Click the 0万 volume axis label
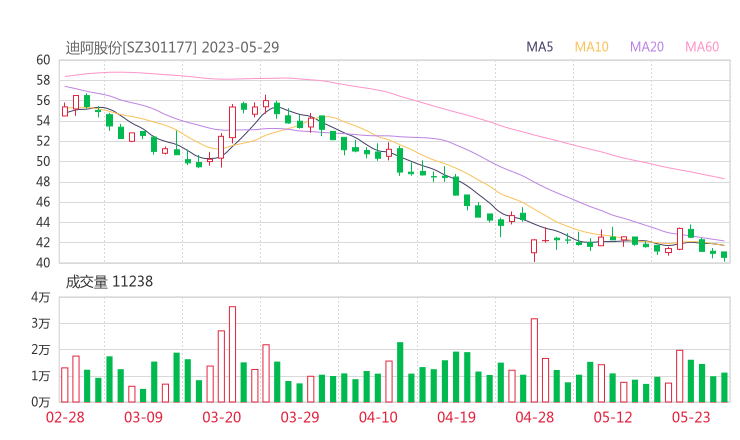Screen dimensions: 740x440 pos(41,402)
